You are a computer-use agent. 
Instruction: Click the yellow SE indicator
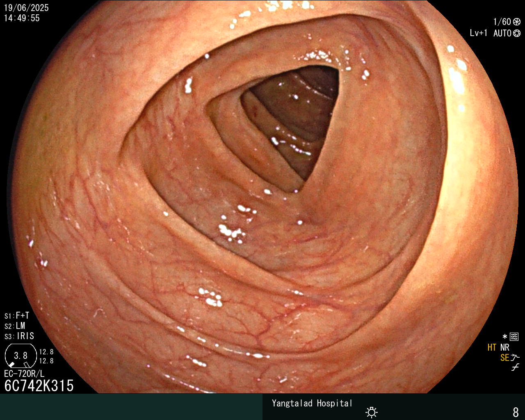point(505,358)
